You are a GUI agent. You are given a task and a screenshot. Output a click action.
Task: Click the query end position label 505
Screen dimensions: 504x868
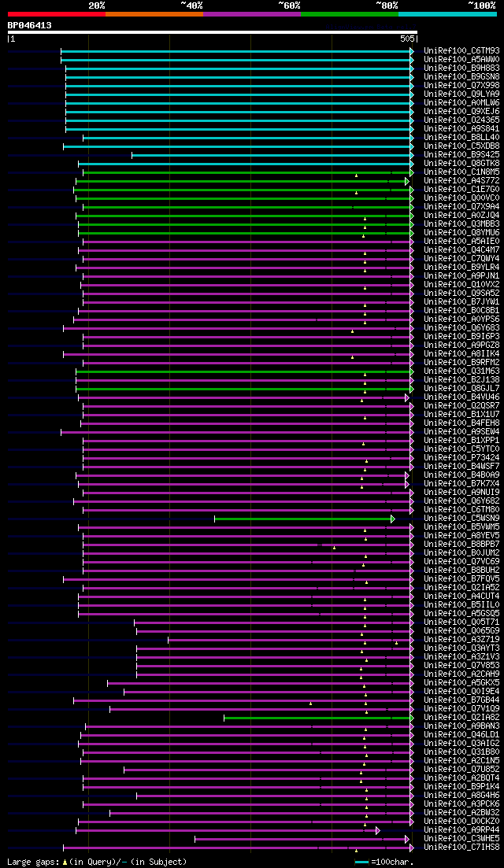[x=407, y=39]
